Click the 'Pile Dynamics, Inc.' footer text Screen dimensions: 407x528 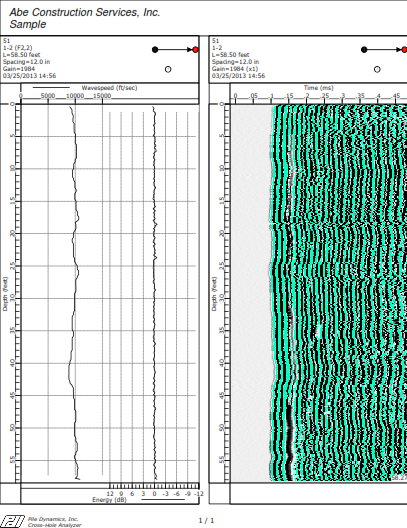pos(53,519)
